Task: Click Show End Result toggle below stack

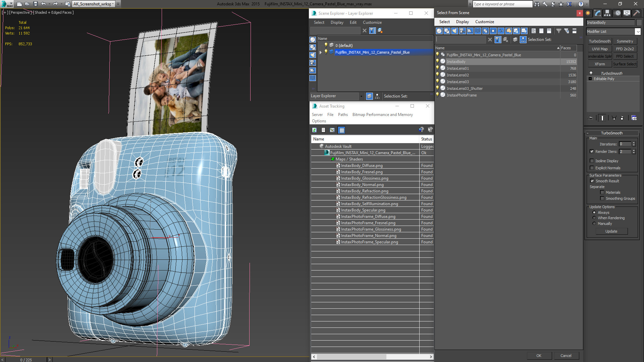Action: tap(602, 118)
